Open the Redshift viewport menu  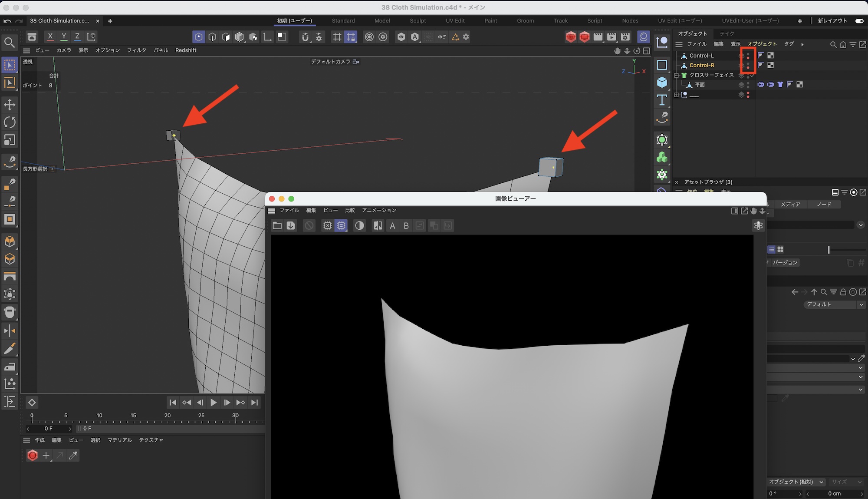pos(186,50)
